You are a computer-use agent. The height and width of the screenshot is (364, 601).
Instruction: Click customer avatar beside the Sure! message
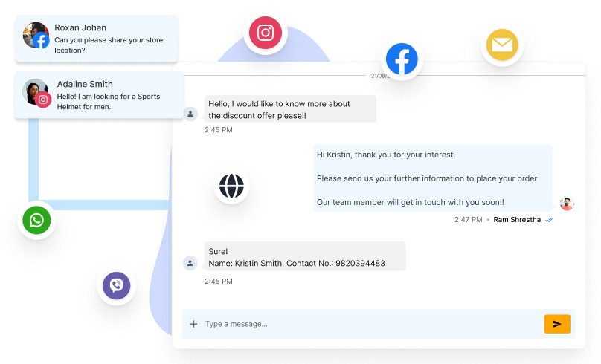pos(190,263)
